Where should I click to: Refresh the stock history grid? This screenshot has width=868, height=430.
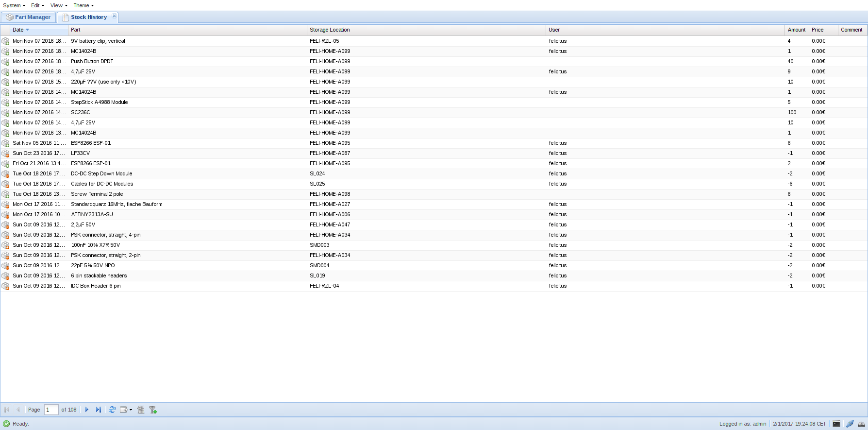[112, 410]
